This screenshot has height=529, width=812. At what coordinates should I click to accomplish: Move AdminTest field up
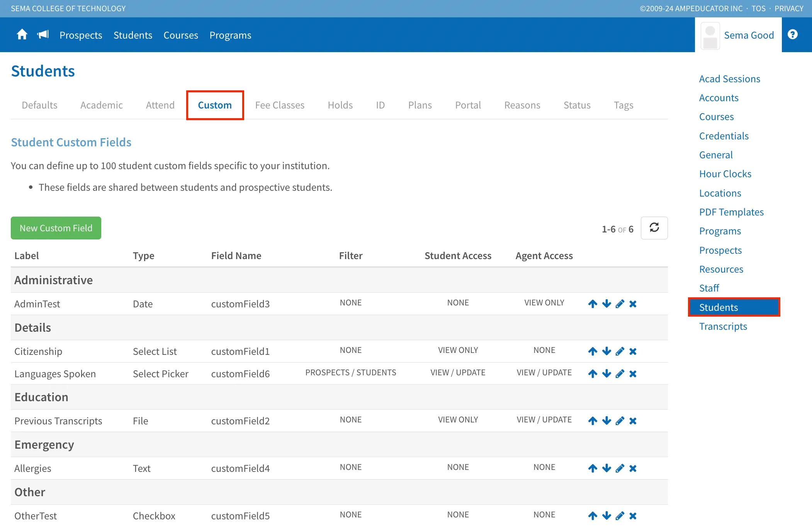[x=593, y=304]
